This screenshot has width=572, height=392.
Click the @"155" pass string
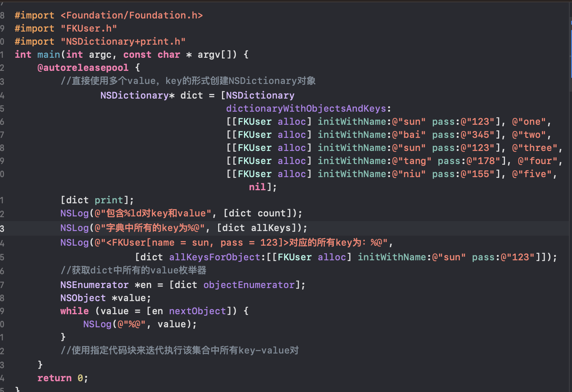click(x=478, y=174)
